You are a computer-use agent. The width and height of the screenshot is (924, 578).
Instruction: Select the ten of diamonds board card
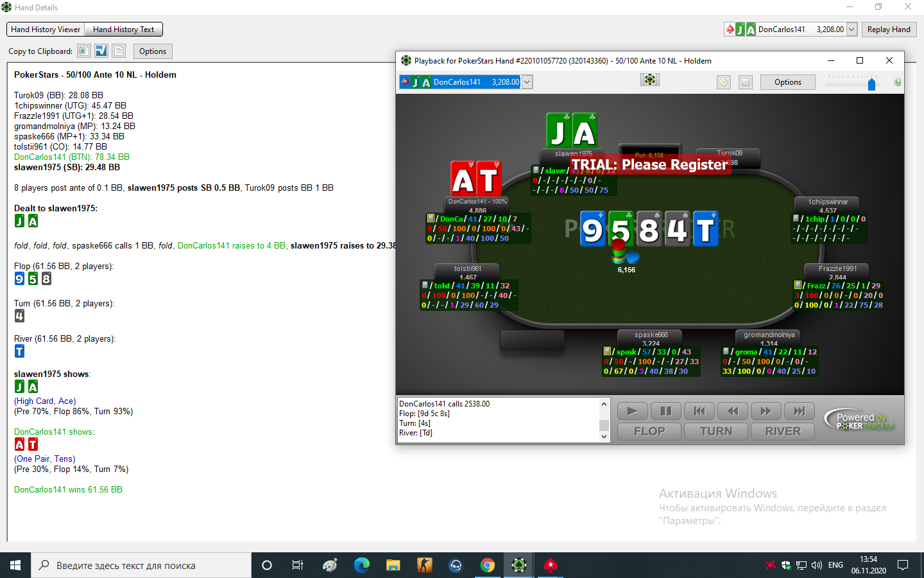tap(705, 229)
